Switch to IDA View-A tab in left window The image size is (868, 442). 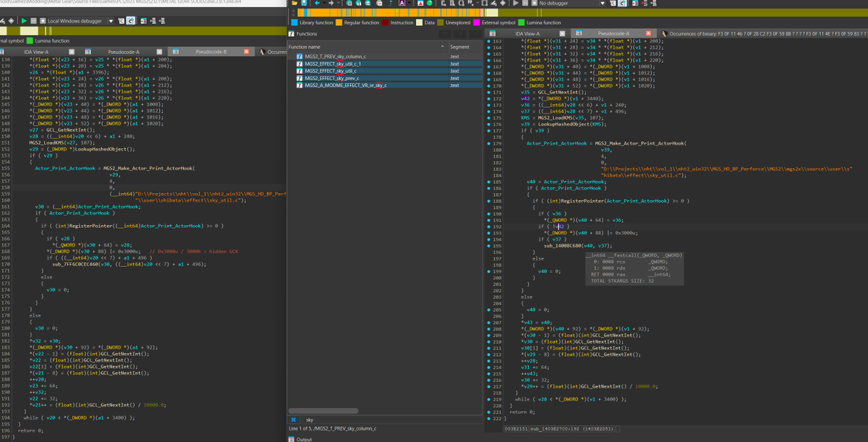click(x=36, y=52)
